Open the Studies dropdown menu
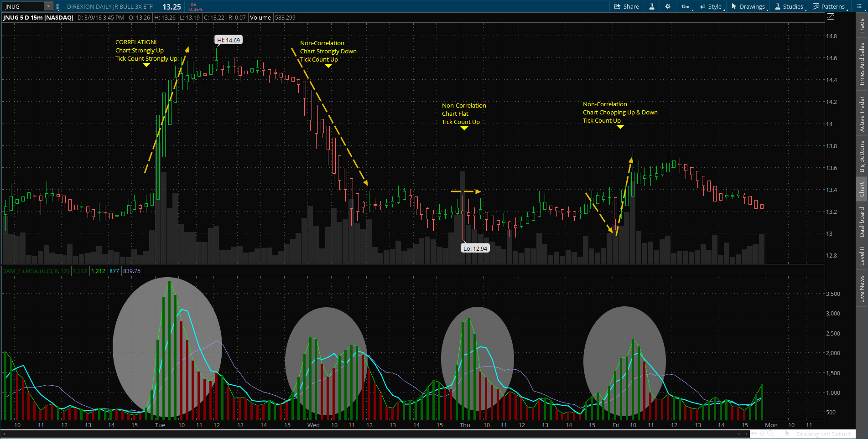Viewport: 868px width, 439px height. (x=789, y=6)
